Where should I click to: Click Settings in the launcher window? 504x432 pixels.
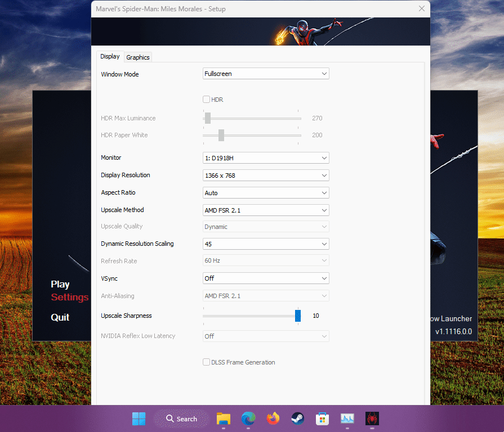click(69, 297)
